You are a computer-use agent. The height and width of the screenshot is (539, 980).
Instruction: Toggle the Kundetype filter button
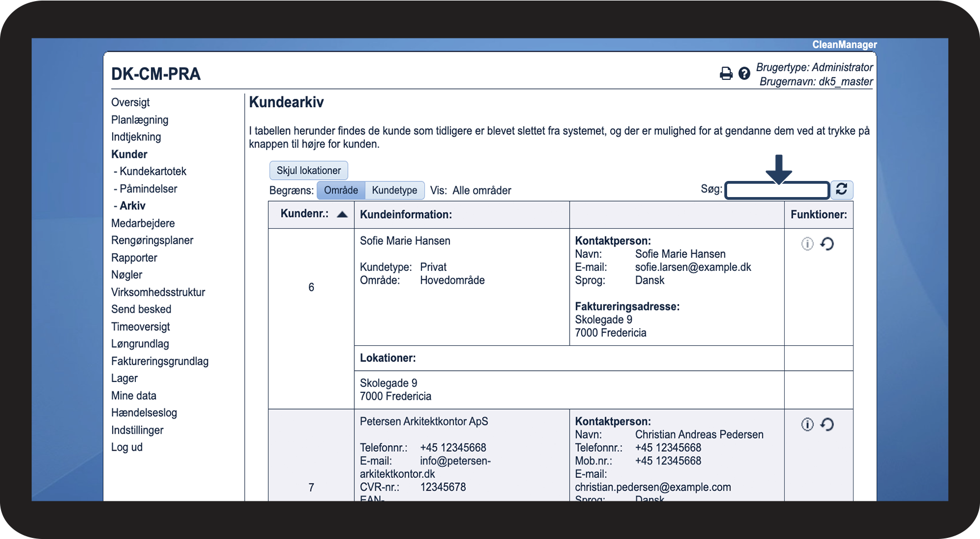click(394, 190)
